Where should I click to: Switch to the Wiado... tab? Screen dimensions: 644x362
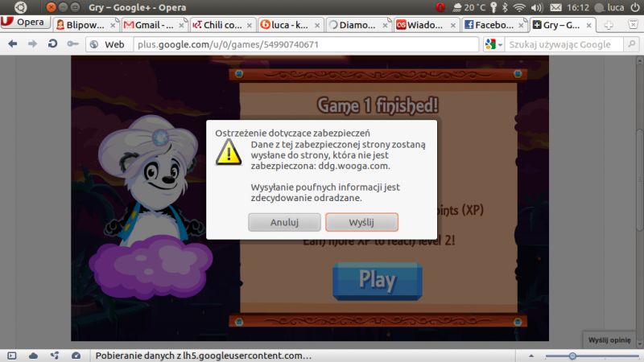(x=427, y=25)
